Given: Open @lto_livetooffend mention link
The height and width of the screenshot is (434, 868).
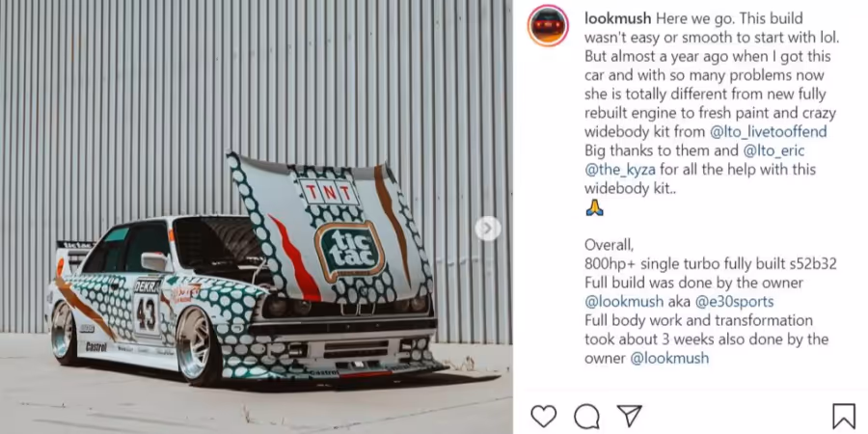Looking at the screenshot, I should [766, 132].
